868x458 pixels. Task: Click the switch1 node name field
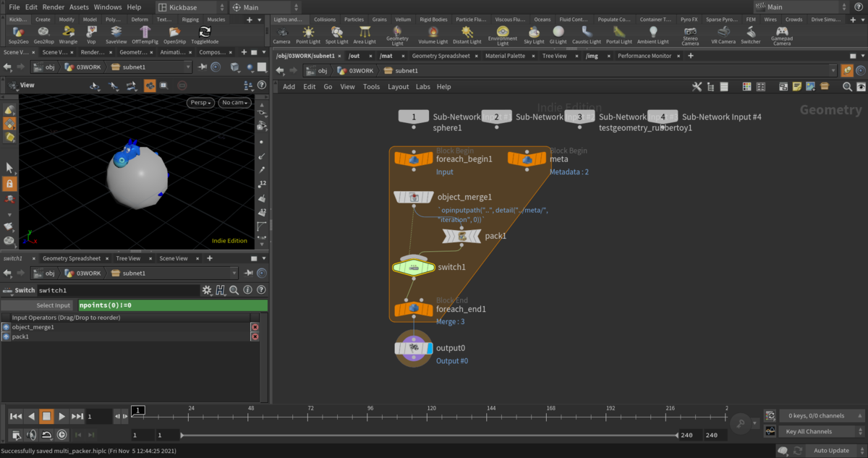(x=118, y=290)
